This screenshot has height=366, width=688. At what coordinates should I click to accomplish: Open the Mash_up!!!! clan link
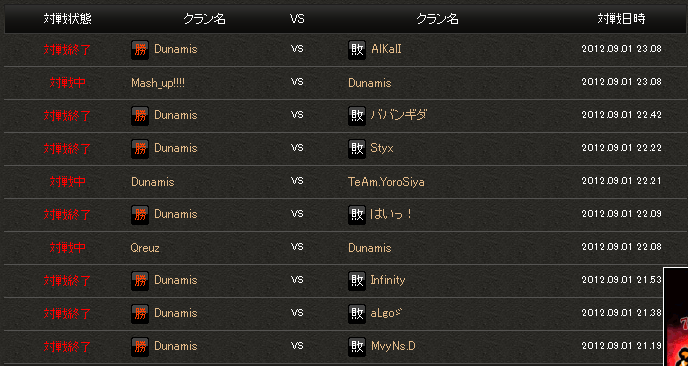[158, 83]
